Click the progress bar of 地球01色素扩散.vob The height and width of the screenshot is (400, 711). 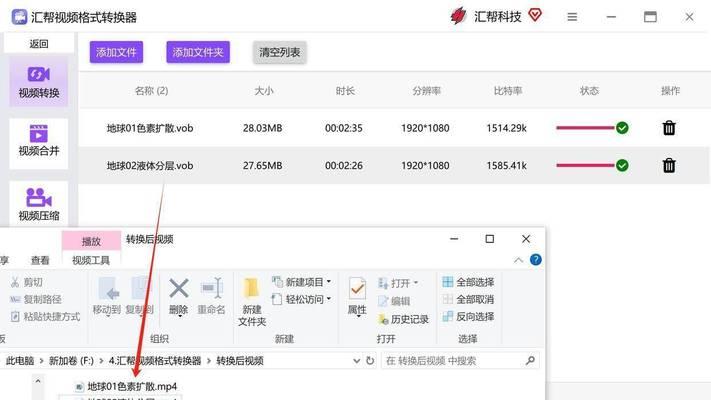[585, 128]
